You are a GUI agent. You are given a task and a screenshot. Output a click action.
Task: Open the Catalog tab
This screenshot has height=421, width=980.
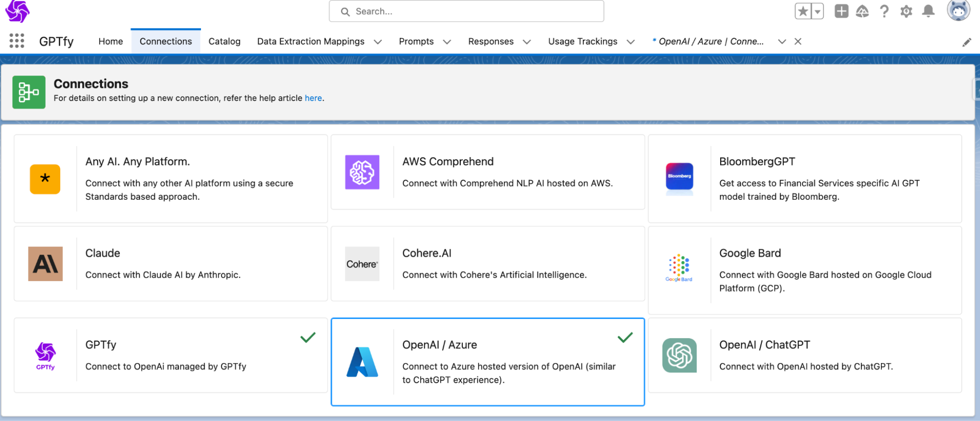coord(225,41)
